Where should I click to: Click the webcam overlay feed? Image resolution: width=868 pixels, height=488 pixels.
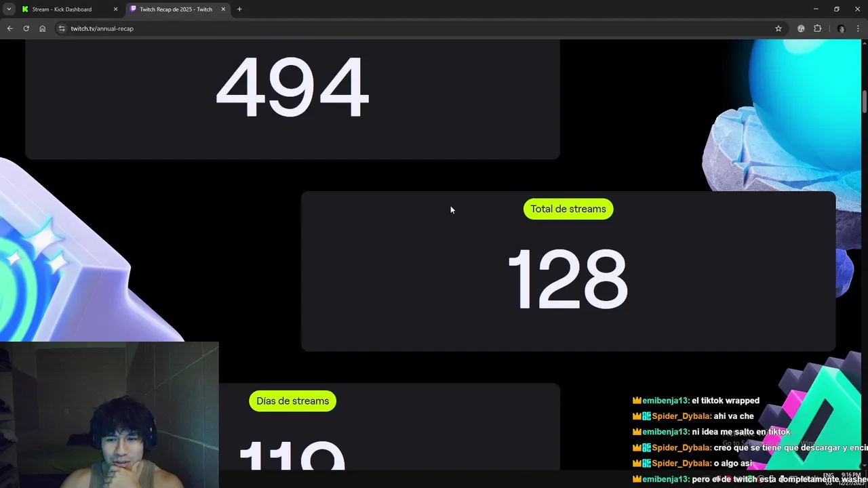109,415
